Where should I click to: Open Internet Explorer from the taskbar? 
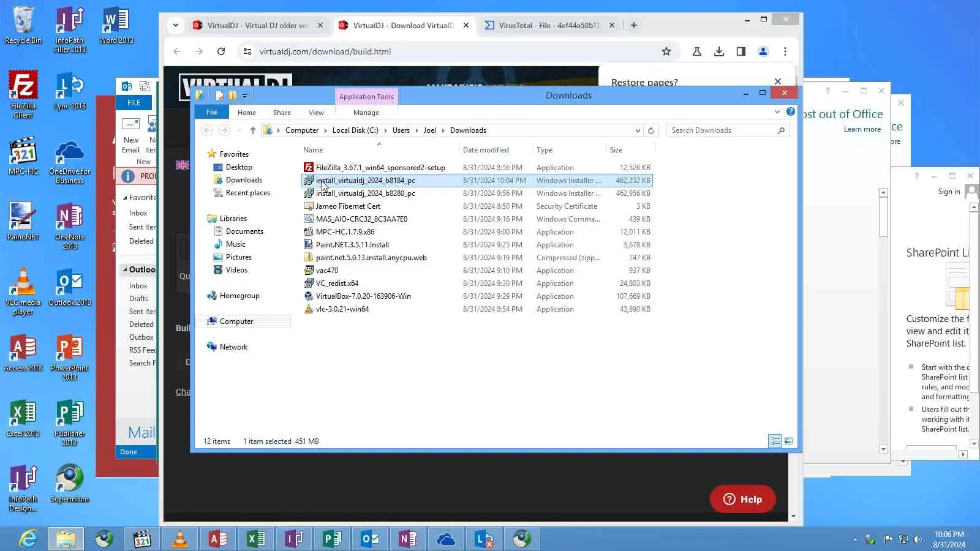28,539
